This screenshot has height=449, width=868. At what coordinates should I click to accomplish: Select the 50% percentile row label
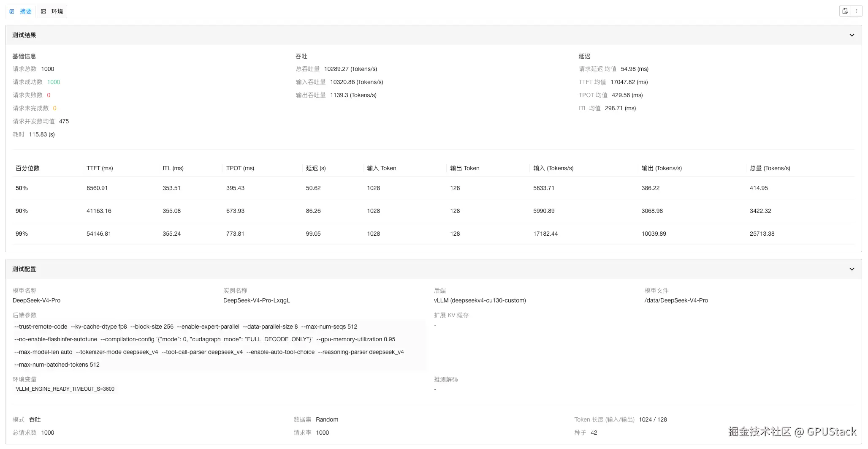pyautogui.click(x=22, y=188)
